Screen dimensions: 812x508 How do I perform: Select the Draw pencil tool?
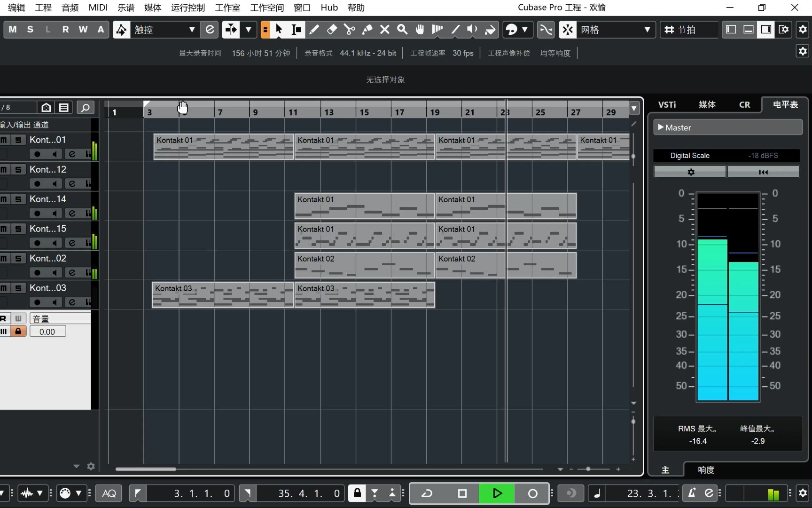[x=314, y=30]
